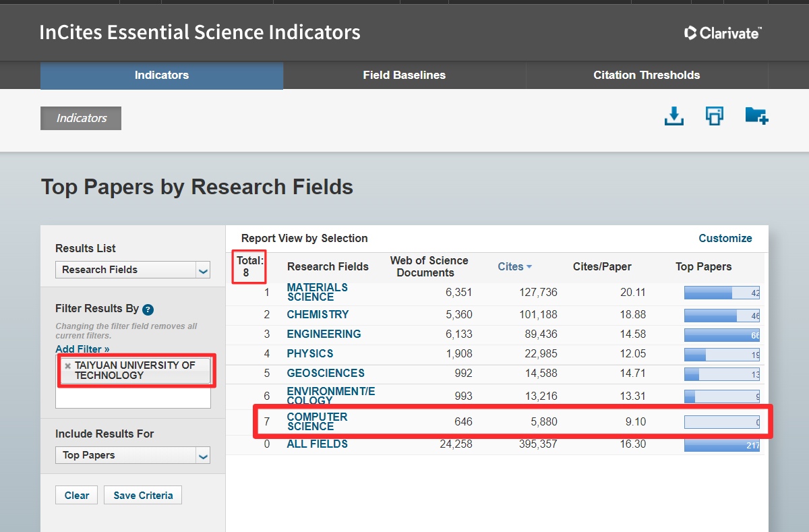Click the Clarivate logo
The image size is (809, 532).
[x=723, y=32]
